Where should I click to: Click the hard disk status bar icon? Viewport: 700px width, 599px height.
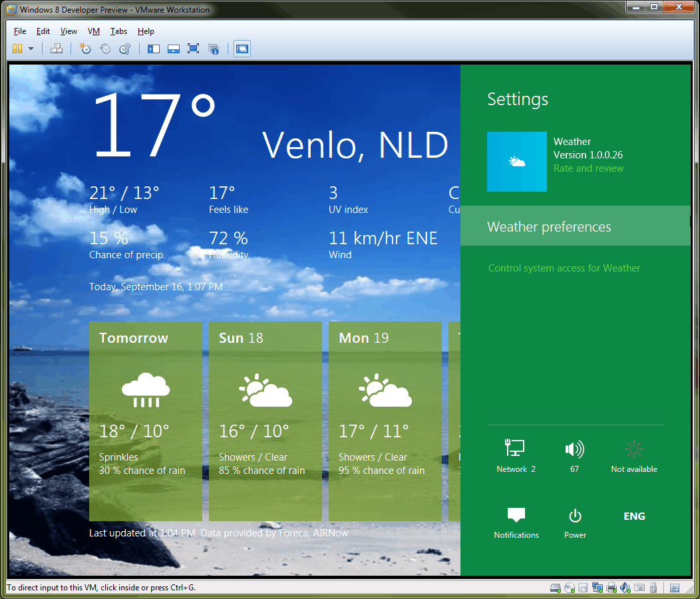(556, 588)
